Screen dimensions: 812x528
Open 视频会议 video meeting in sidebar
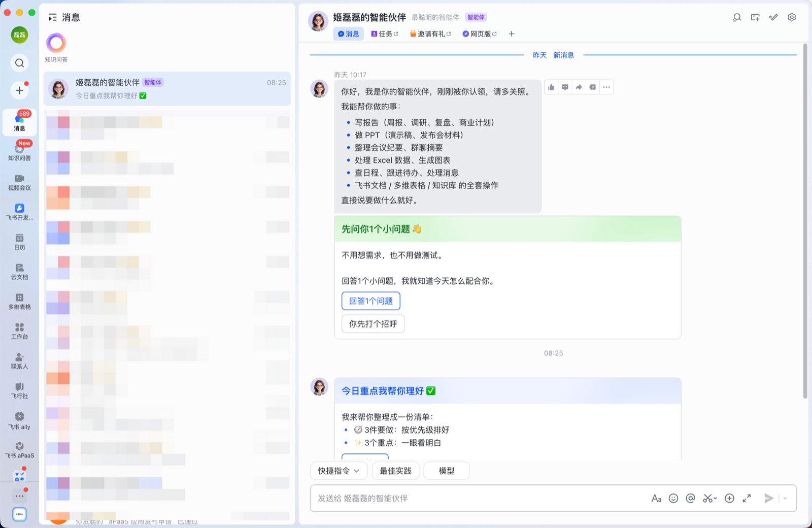click(x=19, y=182)
